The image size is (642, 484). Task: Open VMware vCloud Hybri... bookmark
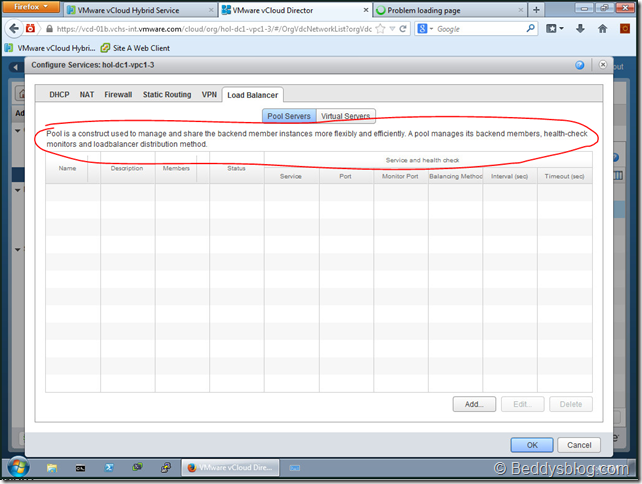(x=50, y=48)
